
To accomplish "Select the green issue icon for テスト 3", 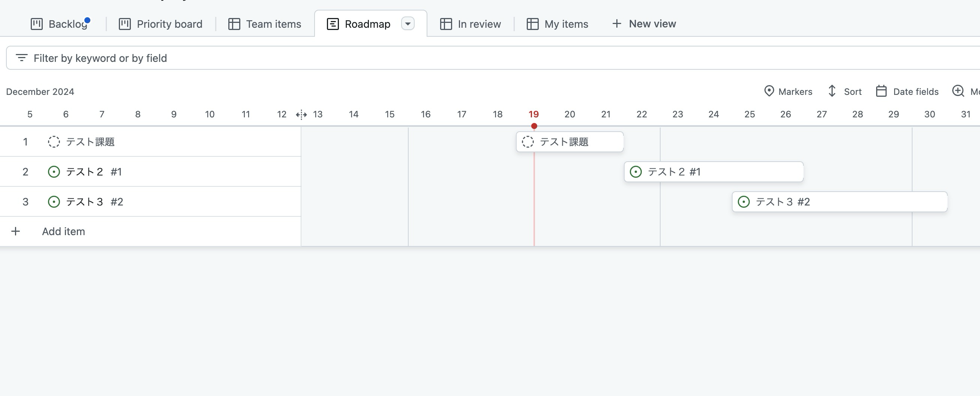I will pos(54,202).
